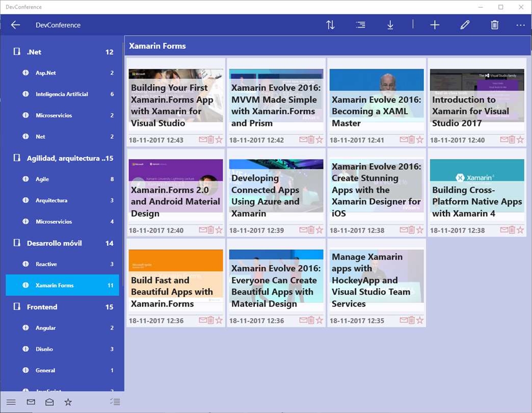Open the sort arrows icon in toolbar
This screenshot has height=413, width=532.
[331, 25]
